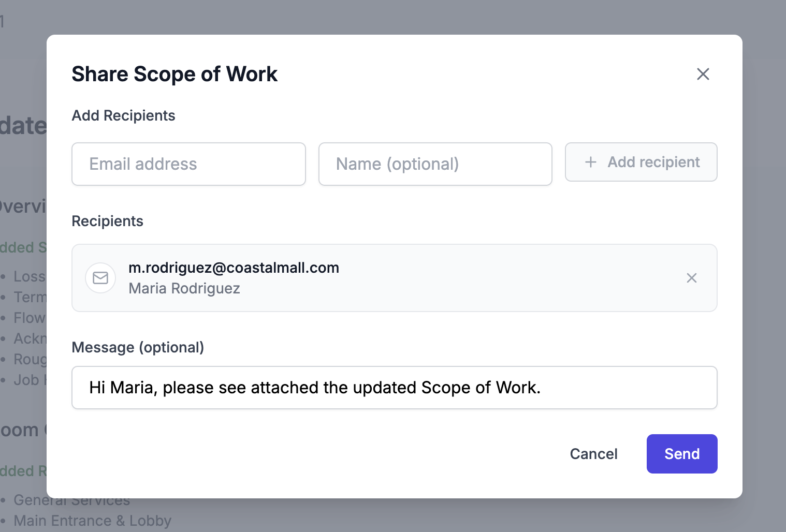Click the Loss bullet in background list

click(x=29, y=276)
